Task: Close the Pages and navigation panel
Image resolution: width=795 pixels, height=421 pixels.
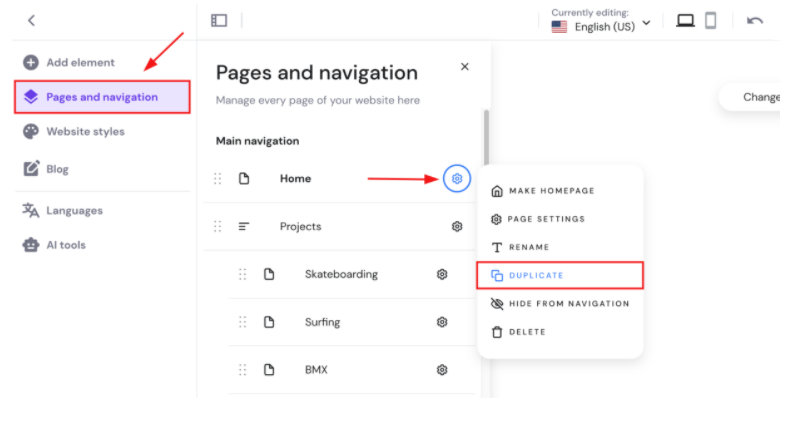Action: coord(464,66)
